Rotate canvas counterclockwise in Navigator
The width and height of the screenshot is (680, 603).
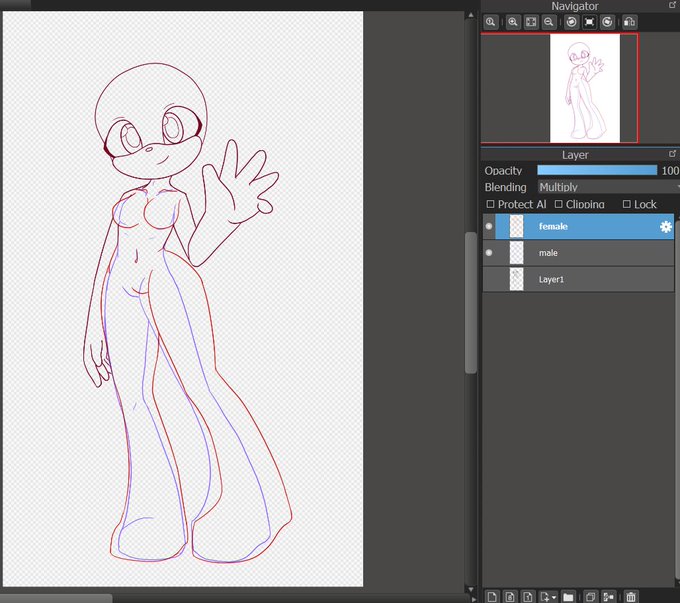(572, 22)
